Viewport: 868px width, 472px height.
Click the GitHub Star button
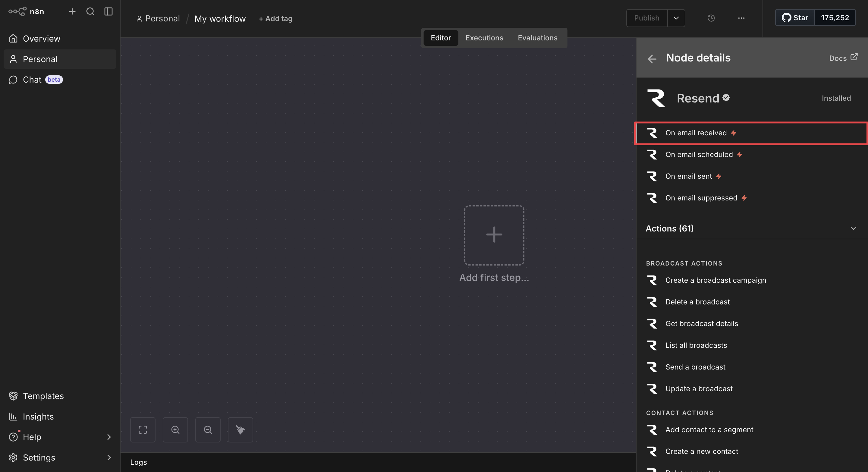click(x=795, y=18)
